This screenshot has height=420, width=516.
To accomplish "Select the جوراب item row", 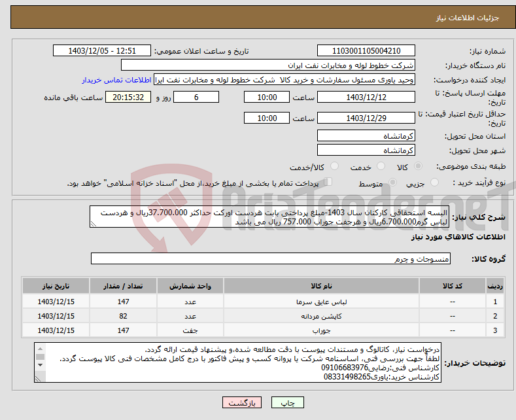I will [264, 330].
